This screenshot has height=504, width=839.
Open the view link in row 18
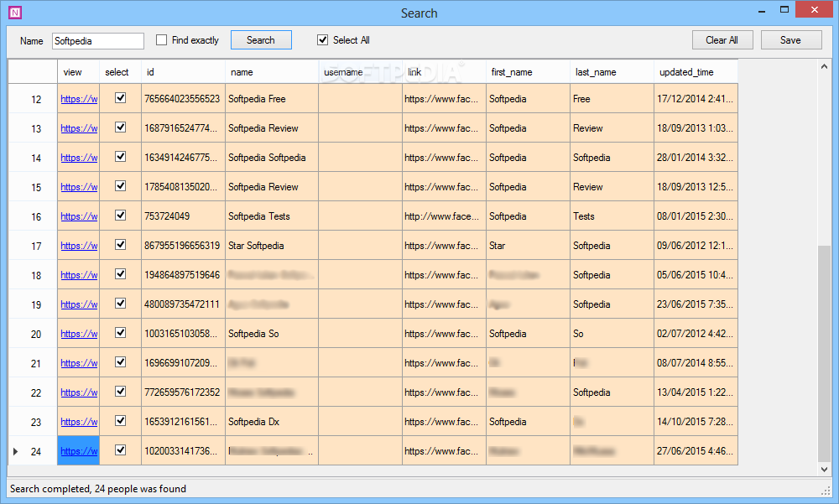(79, 276)
